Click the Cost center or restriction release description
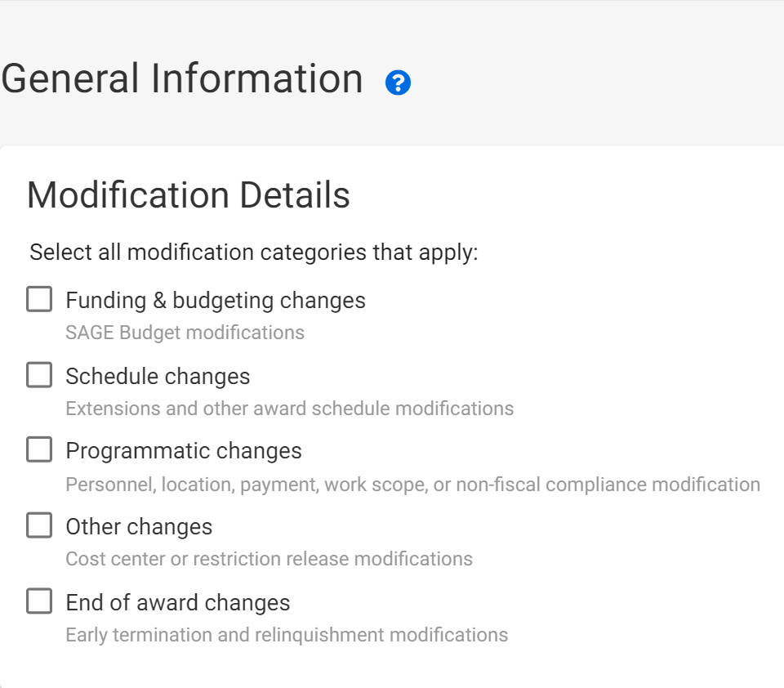Screen dimensions: 784x688 click(x=269, y=559)
